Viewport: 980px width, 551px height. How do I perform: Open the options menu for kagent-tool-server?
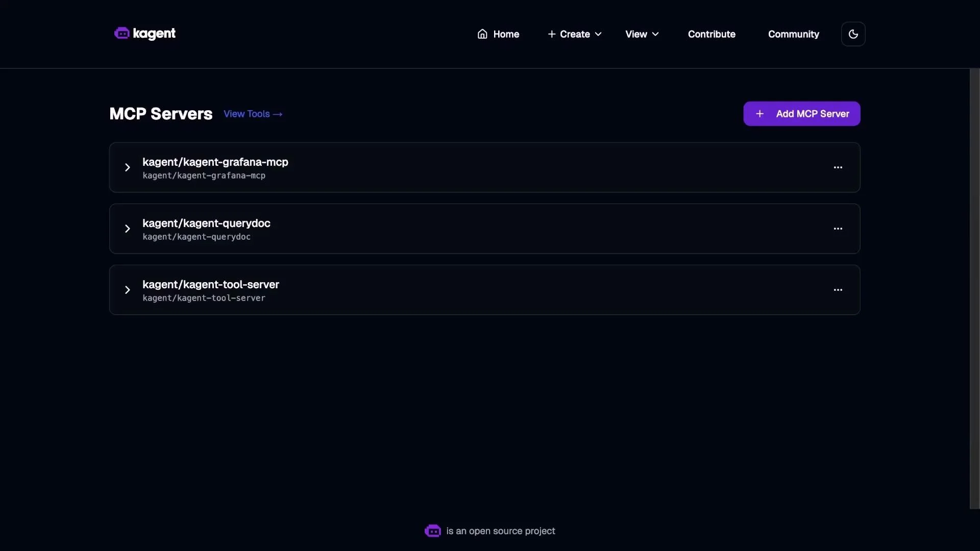(x=838, y=290)
